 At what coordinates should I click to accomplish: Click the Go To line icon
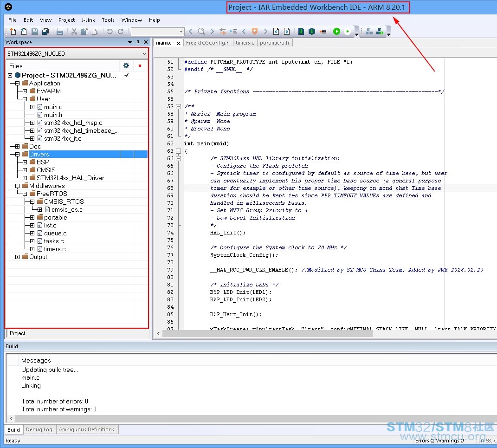[x=233, y=32]
